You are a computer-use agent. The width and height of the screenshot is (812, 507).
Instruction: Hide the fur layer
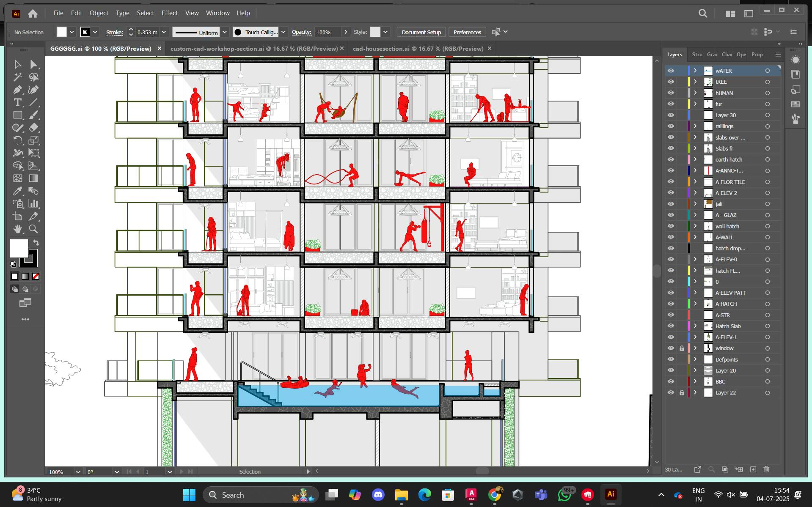click(671, 104)
